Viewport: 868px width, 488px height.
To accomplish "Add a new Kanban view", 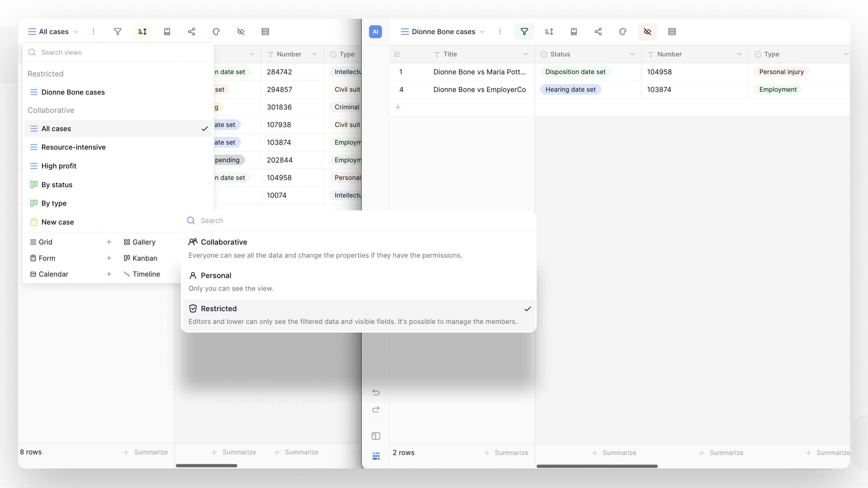I will tap(145, 258).
